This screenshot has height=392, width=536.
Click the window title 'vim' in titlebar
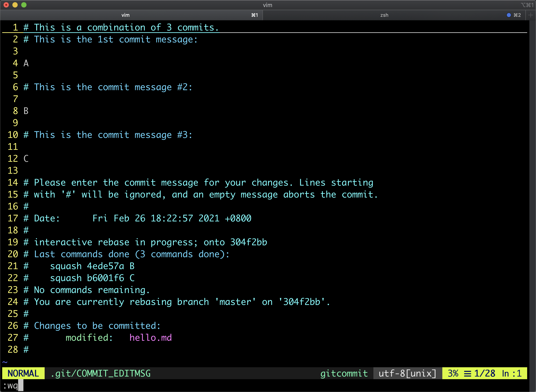(x=267, y=5)
